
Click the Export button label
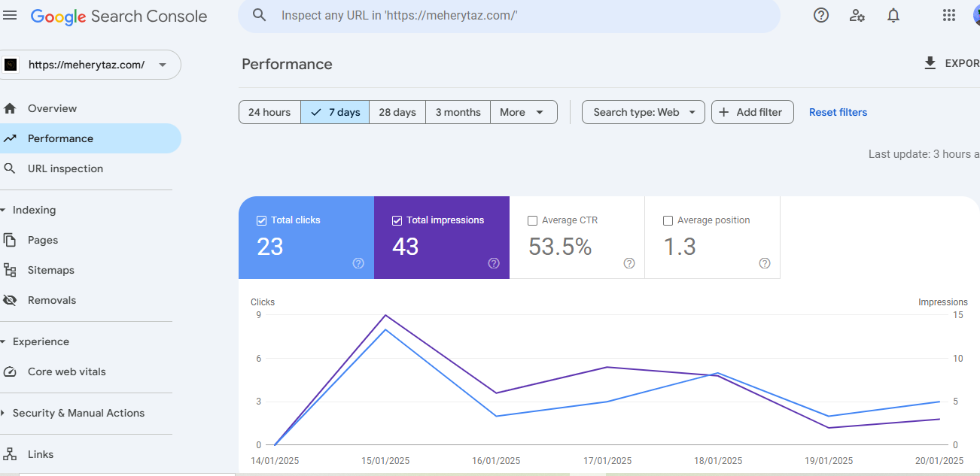point(962,63)
